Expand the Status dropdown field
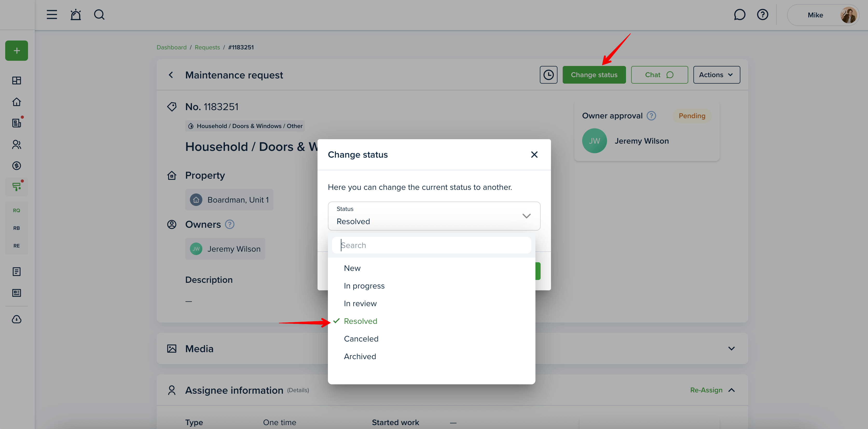The image size is (868, 429). [434, 216]
